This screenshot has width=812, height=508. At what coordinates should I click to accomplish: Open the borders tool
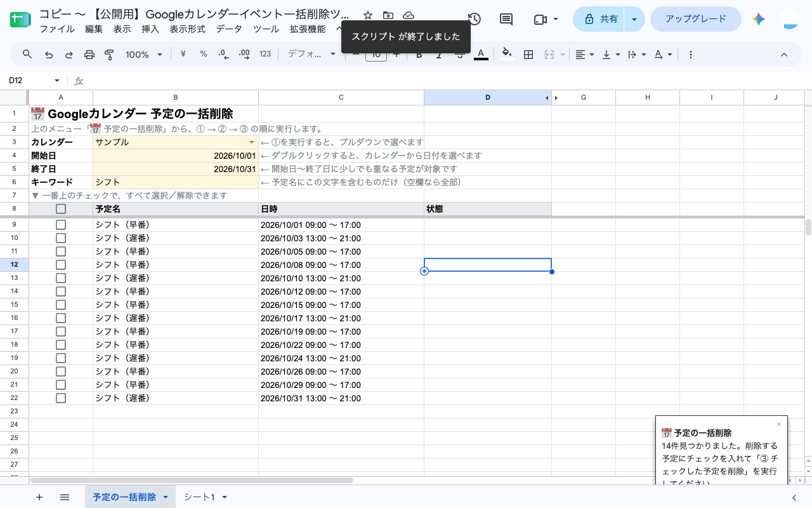(x=528, y=55)
